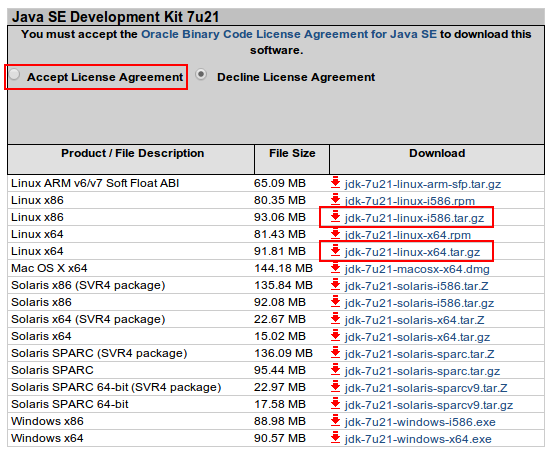Viewport: 551px width, 452px height.
Task: Click Solaris SPARC (SVR4 package) description
Action: [99, 353]
